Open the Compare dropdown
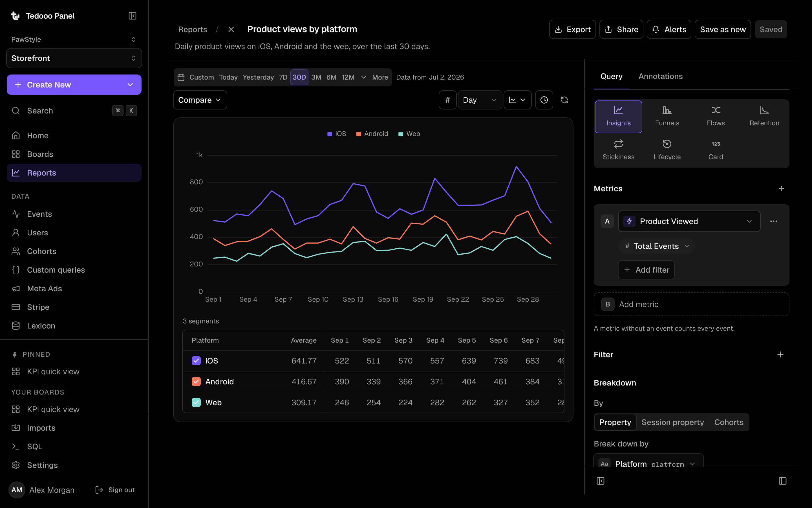This screenshot has height=508, width=812. pos(200,100)
